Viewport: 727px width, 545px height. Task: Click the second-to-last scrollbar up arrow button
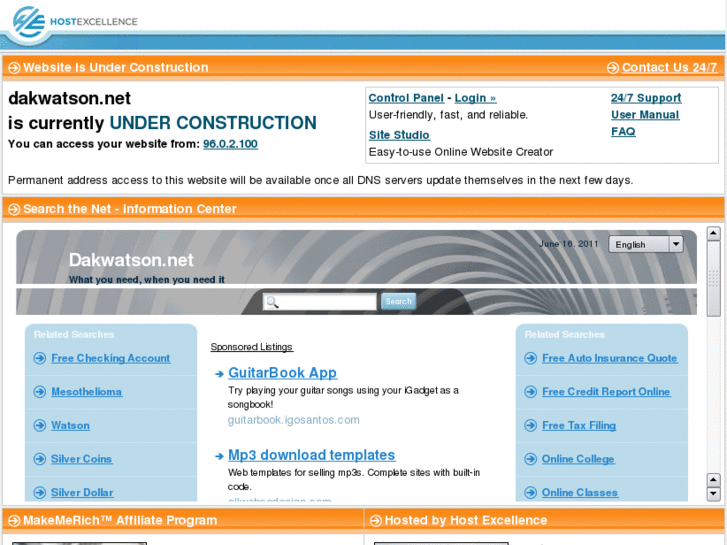tap(714, 480)
